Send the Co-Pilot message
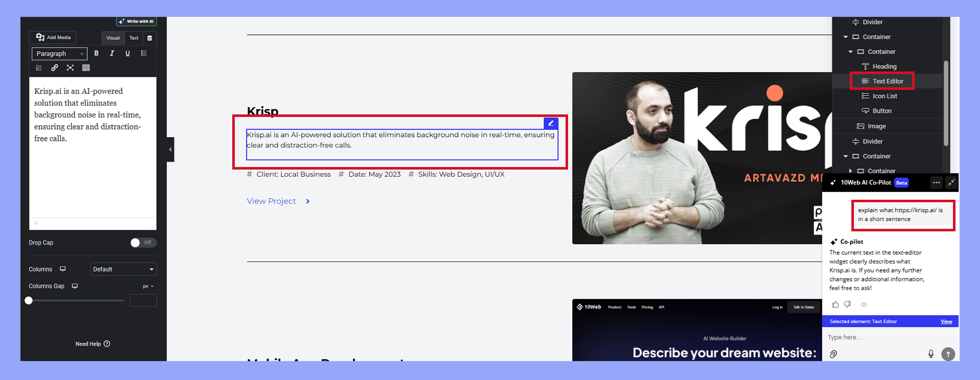980x380 pixels. pos(948,354)
